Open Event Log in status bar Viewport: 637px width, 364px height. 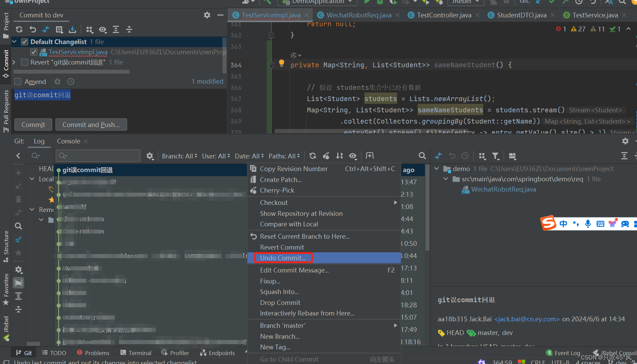563,353
